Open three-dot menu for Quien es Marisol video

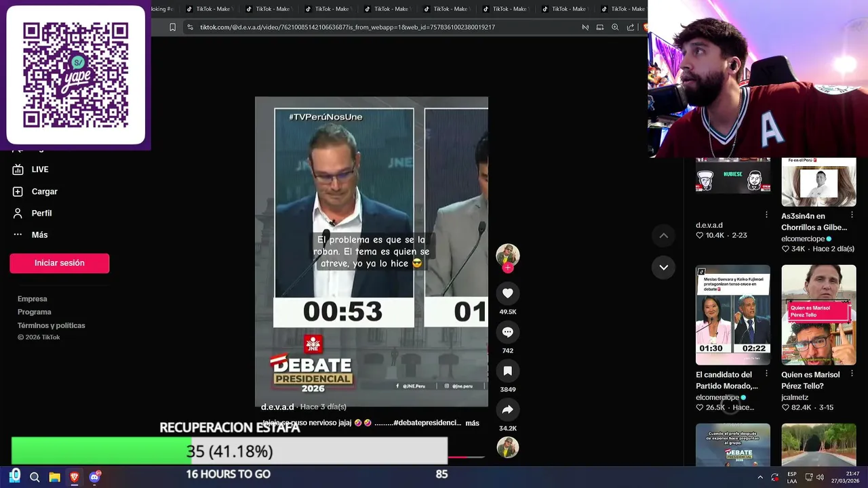coord(852,373)
